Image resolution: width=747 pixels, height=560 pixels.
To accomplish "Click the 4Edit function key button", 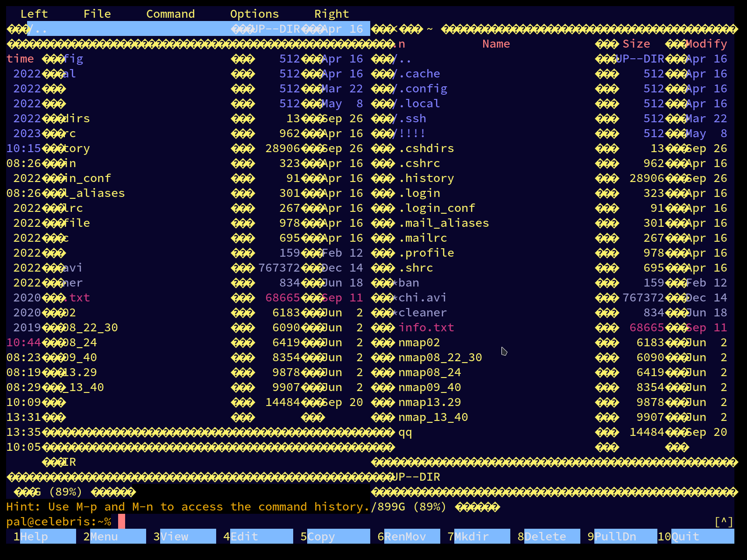I will (258, 537).
